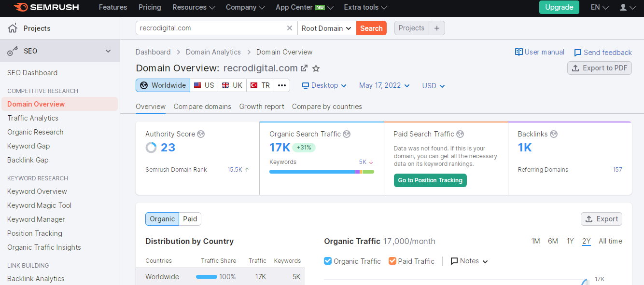
Task: Open the Resources dropdown menu
Action: coord(194,7)
